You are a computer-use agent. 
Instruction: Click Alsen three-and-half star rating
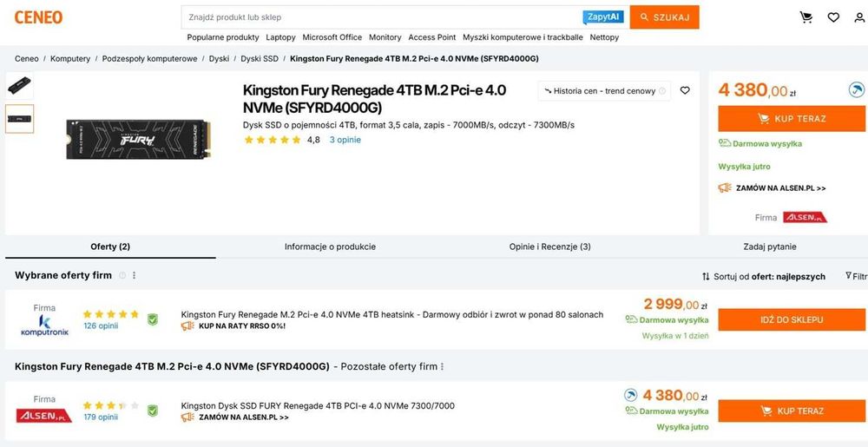click(111, 405)
